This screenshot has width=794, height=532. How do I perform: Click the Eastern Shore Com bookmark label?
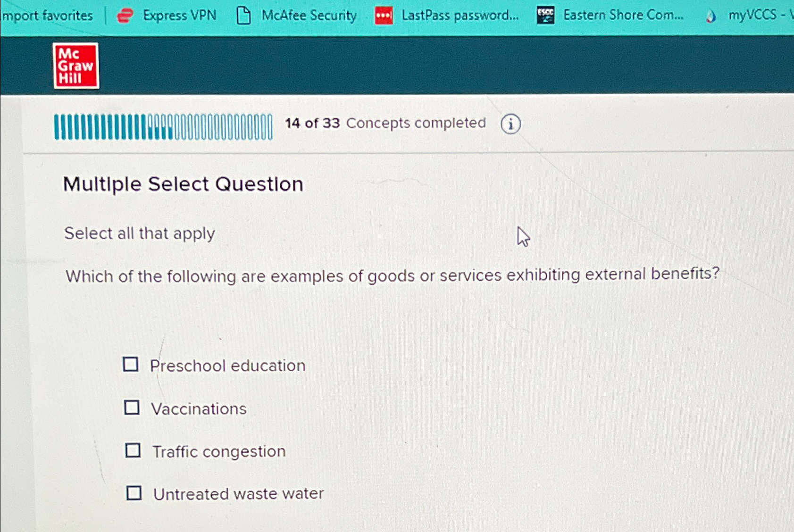click(x=623, y=15)
